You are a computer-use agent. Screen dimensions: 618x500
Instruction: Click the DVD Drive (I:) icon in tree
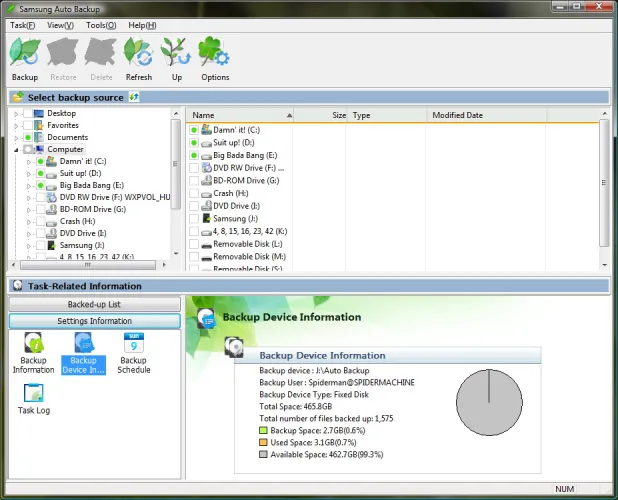point(51,233)
